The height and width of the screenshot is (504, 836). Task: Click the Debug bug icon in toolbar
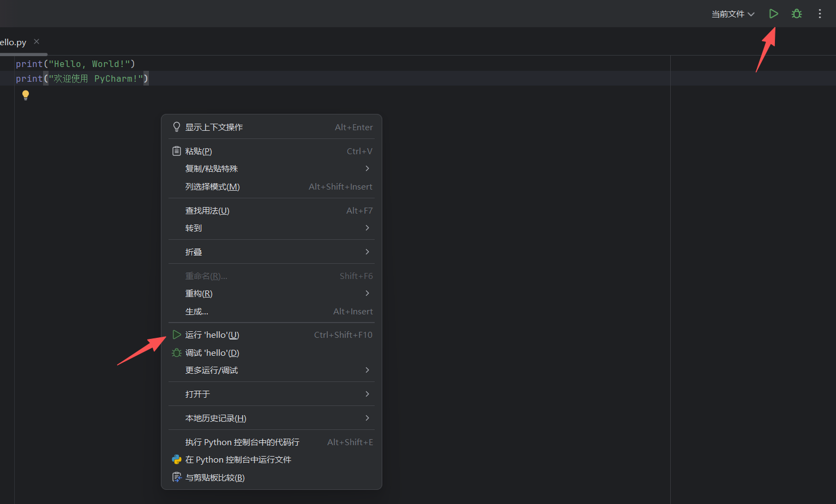[797, 14]
